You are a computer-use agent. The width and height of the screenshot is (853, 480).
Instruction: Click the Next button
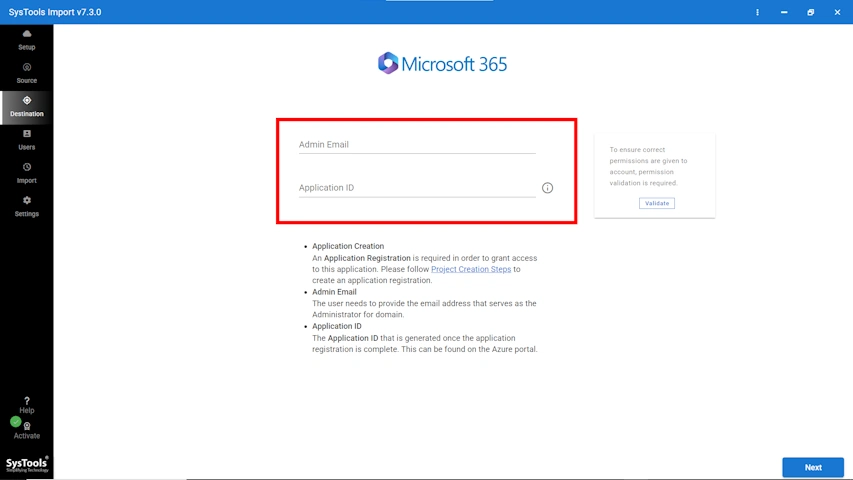[813, 467]
